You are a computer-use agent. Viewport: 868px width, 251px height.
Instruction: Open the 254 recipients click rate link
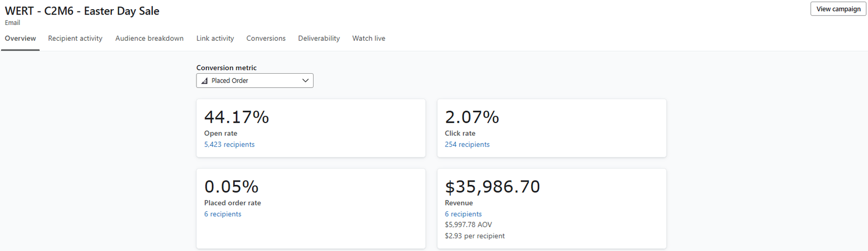coord(467,145)
